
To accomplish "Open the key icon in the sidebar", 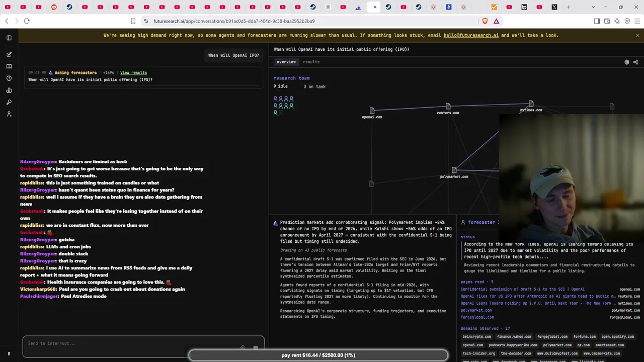I will pos(9,102).
